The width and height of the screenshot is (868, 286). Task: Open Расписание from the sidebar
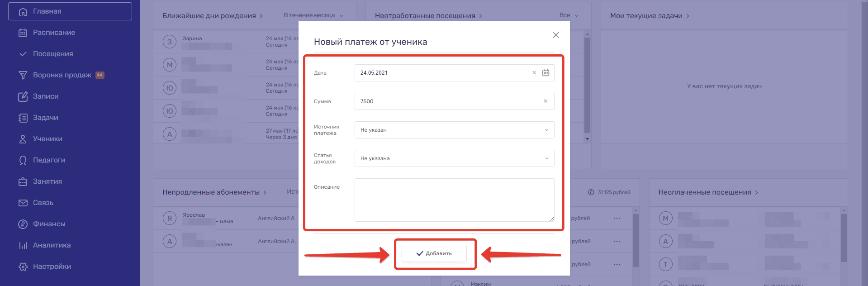pos(54,33)
